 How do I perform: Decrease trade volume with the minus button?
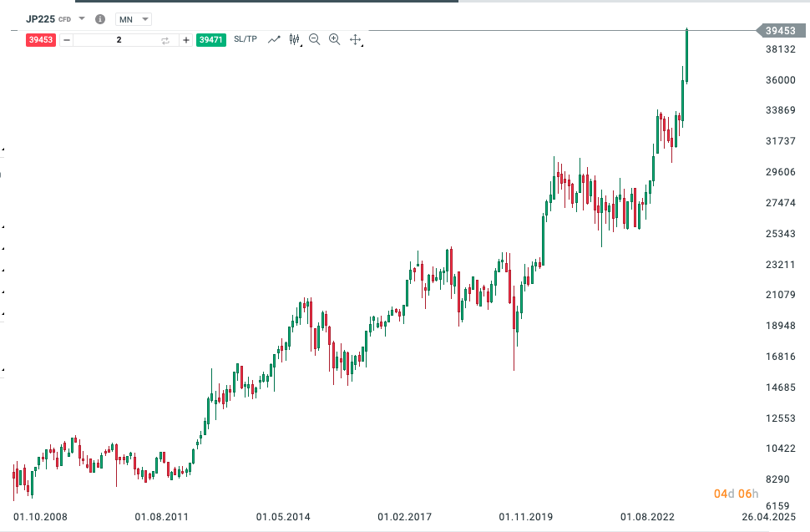pos(66,39)
